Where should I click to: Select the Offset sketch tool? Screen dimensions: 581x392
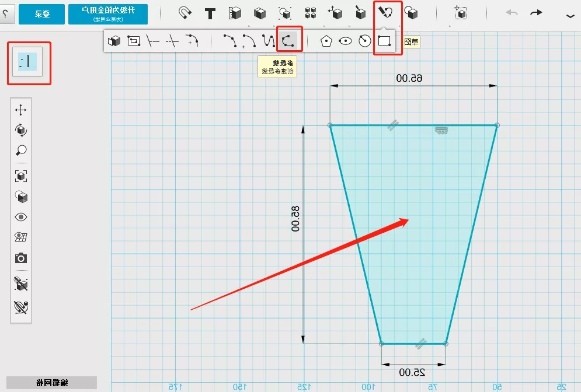click(133, 41)
